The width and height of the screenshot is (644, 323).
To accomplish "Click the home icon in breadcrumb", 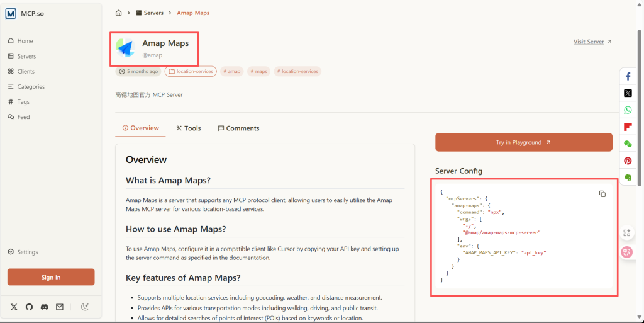I will tap(119, 13).
